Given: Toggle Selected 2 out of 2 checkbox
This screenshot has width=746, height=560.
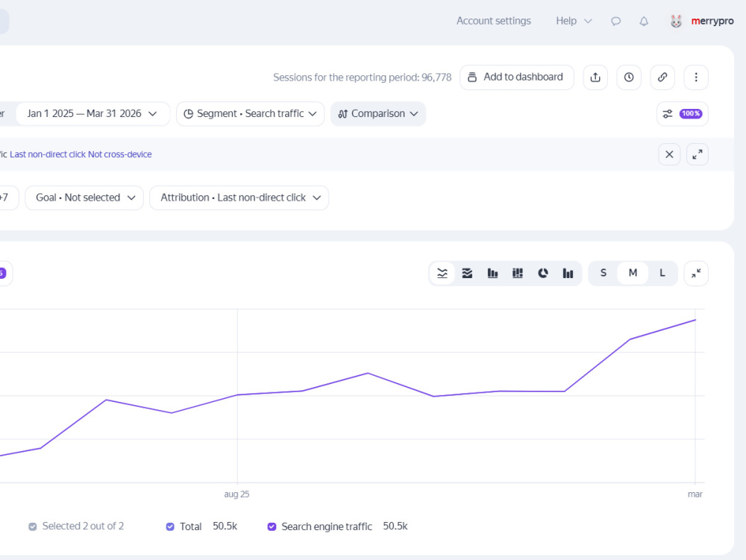Looking at the screenshot, I should pos(32,526).
